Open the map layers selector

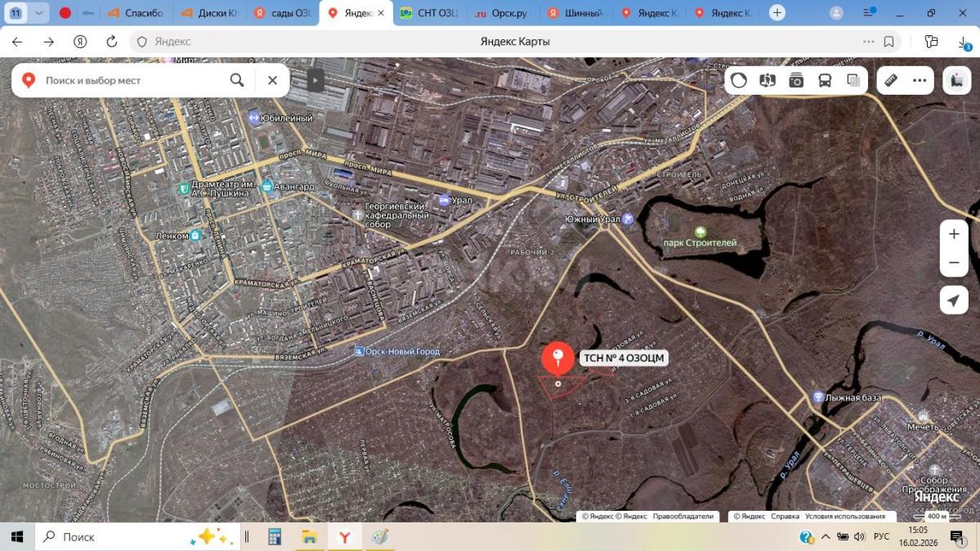click(x=853, y=80)
